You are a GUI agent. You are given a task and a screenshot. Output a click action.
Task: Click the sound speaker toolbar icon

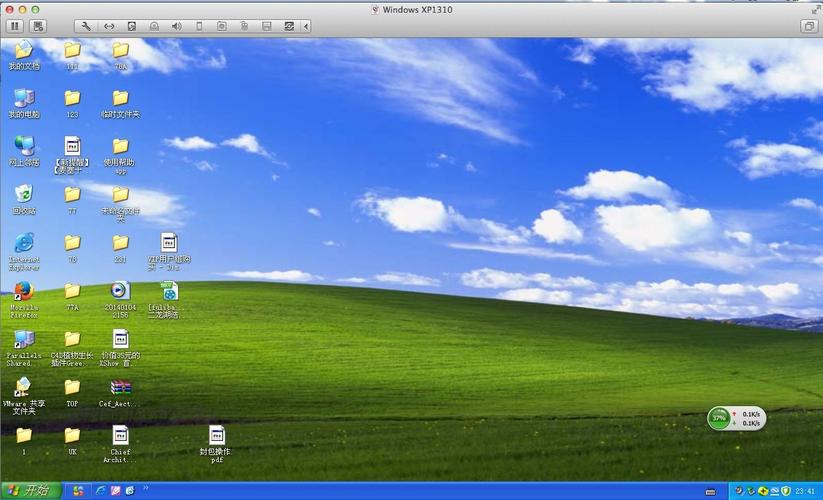tap(177, 26)
